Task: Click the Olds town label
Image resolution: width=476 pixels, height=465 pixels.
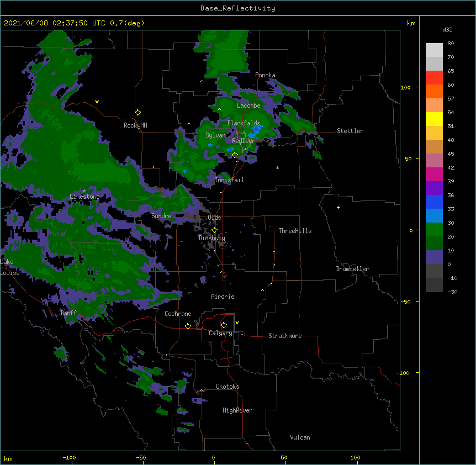Action: click(x=214, y=218)
